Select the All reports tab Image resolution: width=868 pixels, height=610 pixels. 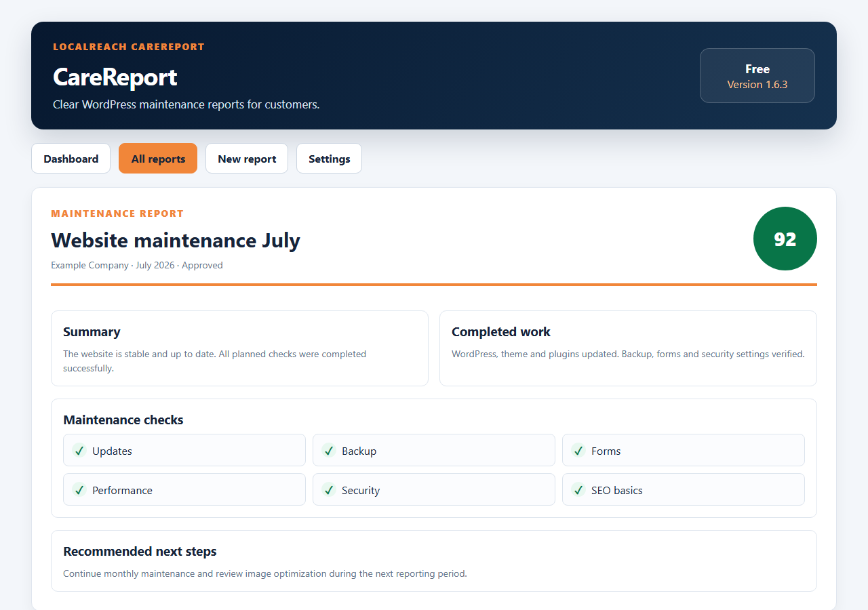[x=158, y=159]
